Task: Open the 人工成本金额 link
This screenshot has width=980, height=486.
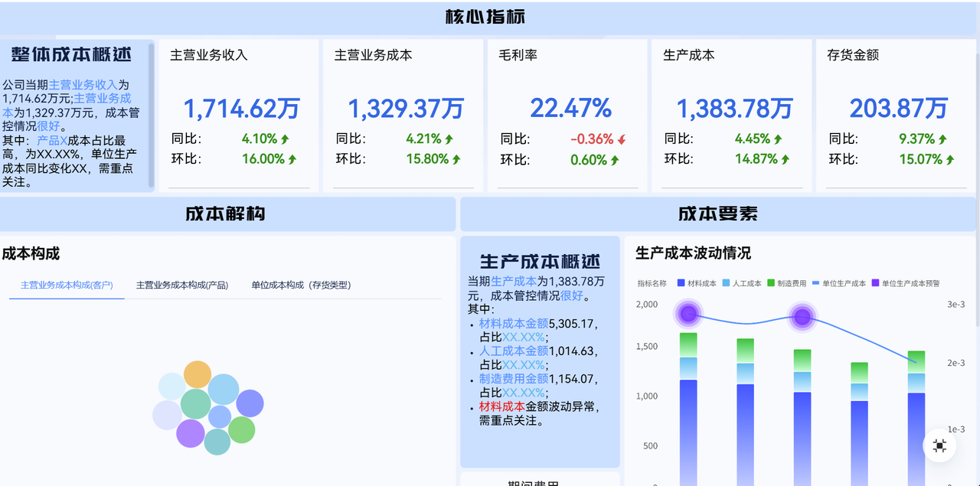Action: (514, 351)
